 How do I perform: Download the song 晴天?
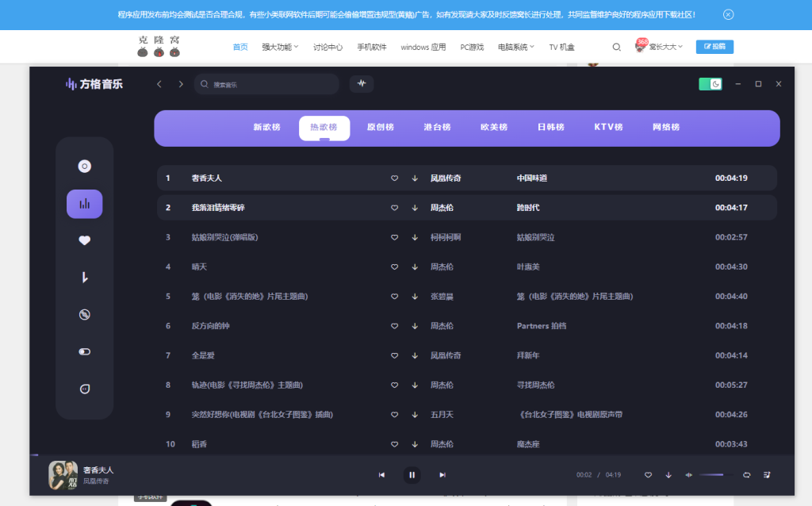click(x=415, y=266)
